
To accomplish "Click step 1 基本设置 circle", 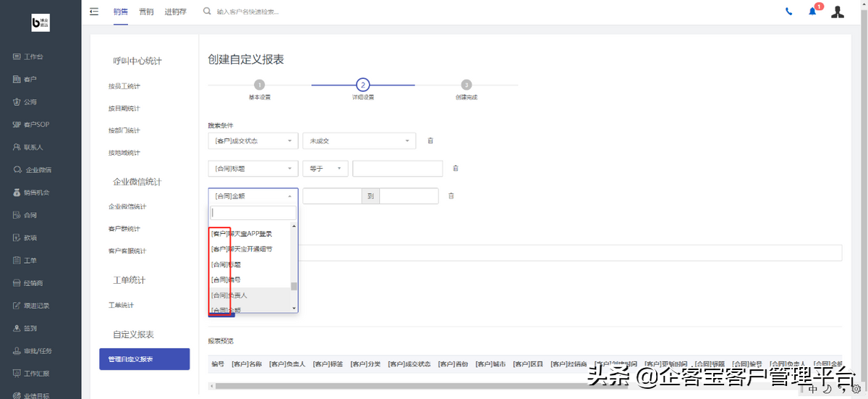I will [260, 85].
